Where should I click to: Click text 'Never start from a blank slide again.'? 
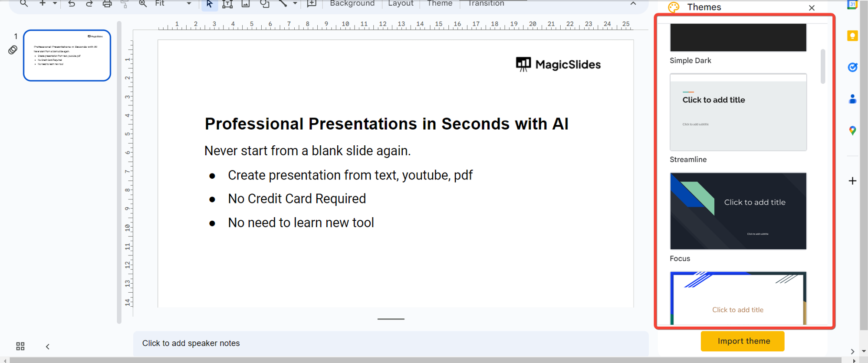[x=307, y=151]
